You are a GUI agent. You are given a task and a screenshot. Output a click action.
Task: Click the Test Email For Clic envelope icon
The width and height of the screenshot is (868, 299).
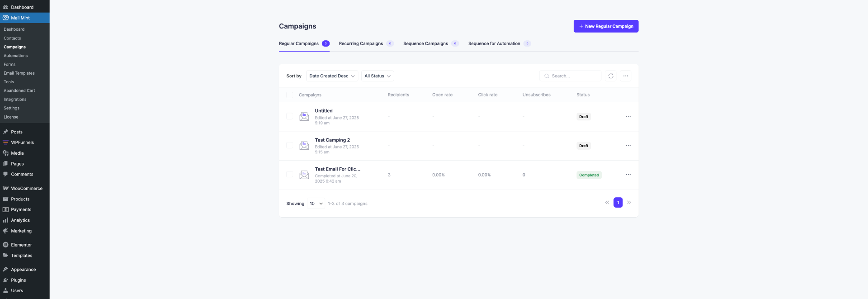(304, 175)
